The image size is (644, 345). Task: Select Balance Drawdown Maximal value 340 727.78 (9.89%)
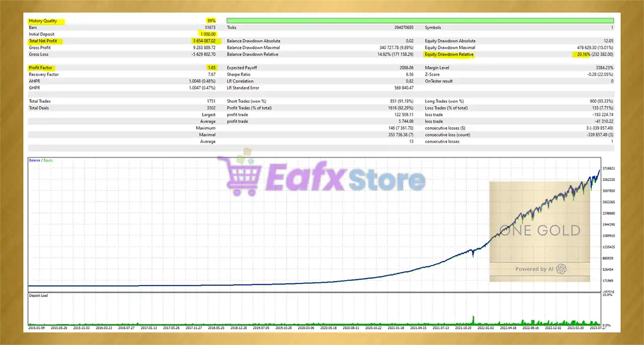click(x=396, y=47)
